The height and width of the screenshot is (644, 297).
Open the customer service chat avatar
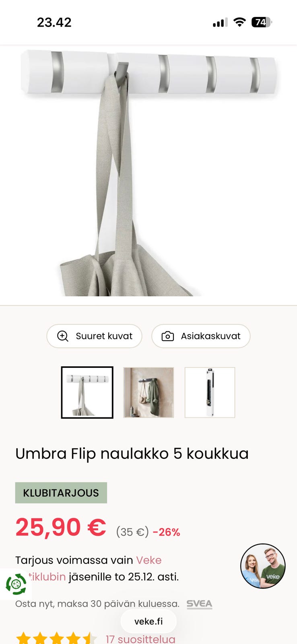pos(263,566)
